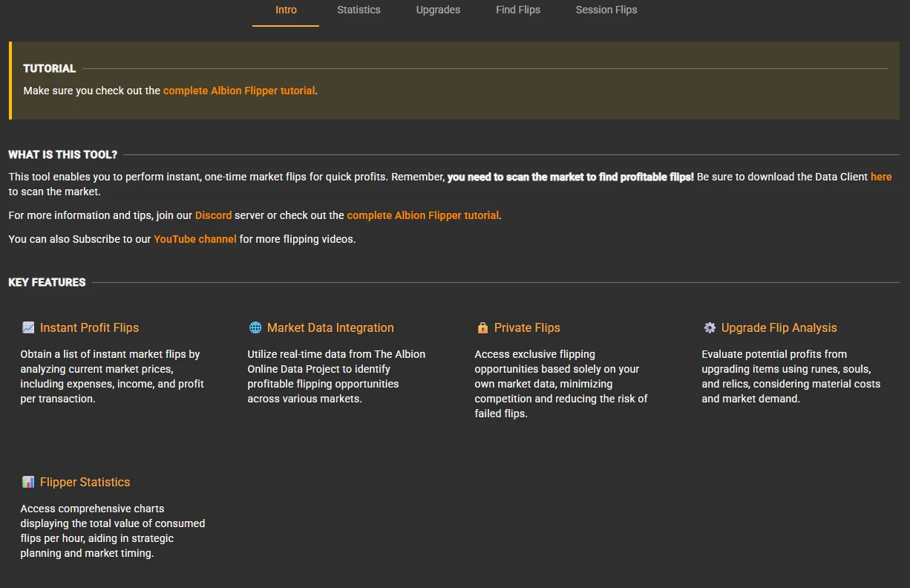
Task: Click the Flipper Statistics bar chart icon
Action: click(x=28, y=482)
